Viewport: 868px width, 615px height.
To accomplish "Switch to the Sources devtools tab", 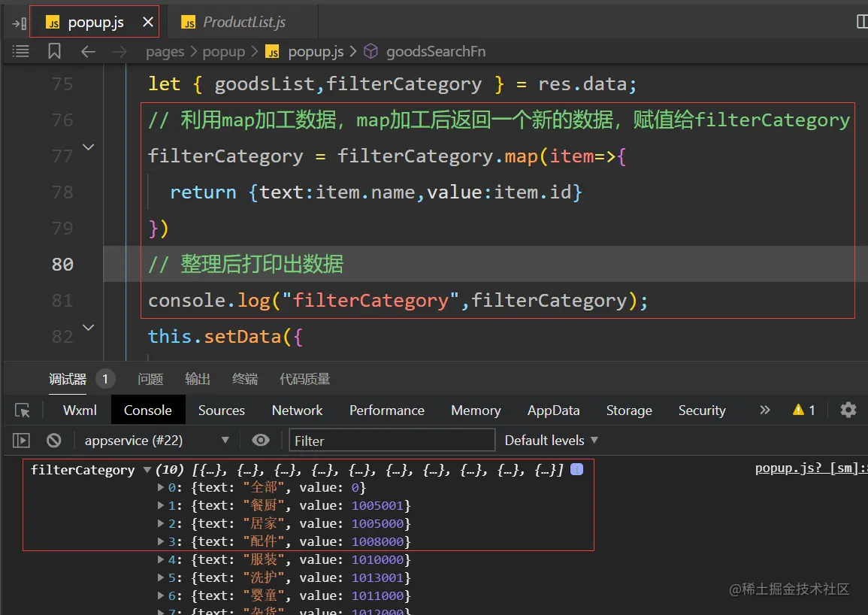I will pyautogui.click(x=222, y=411).
